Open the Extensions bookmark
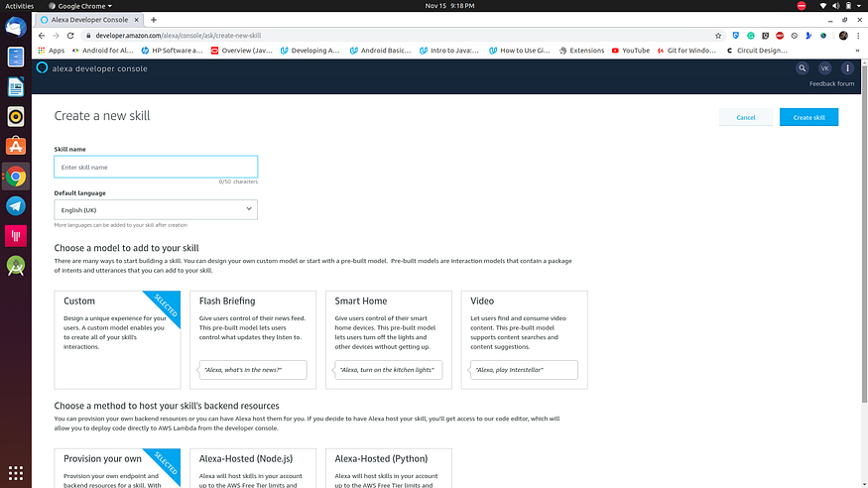868x488 pixels. (x=581, y=51)
